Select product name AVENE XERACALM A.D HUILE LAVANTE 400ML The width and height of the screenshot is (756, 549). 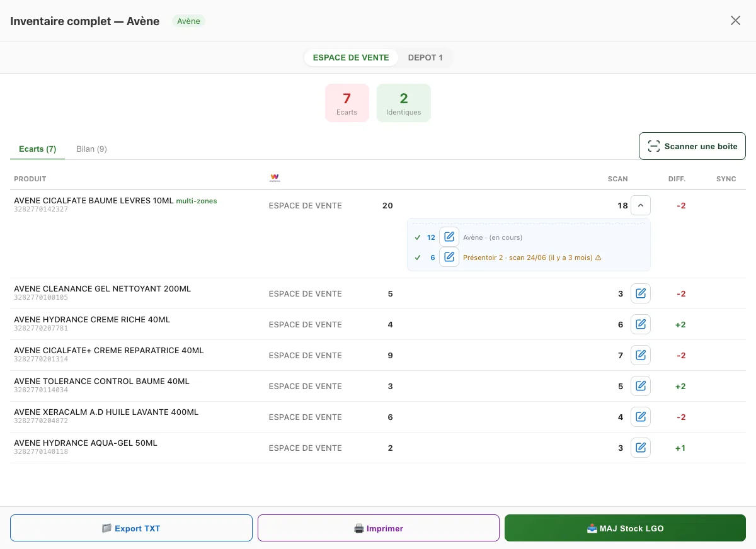coord(106,412)
